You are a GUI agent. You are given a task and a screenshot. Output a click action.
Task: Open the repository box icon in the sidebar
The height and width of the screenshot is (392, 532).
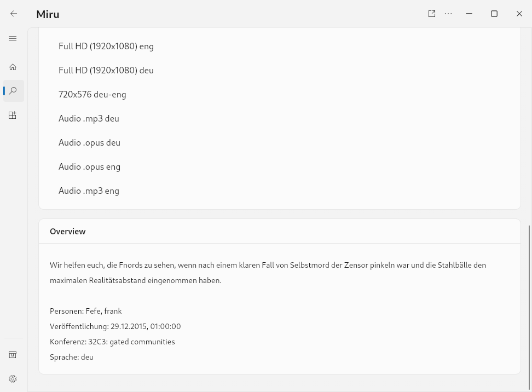pos(13,355)
